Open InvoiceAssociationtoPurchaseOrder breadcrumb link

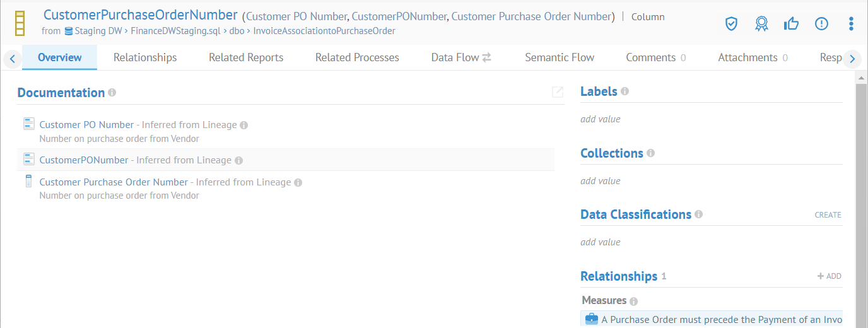coord(324,31)
